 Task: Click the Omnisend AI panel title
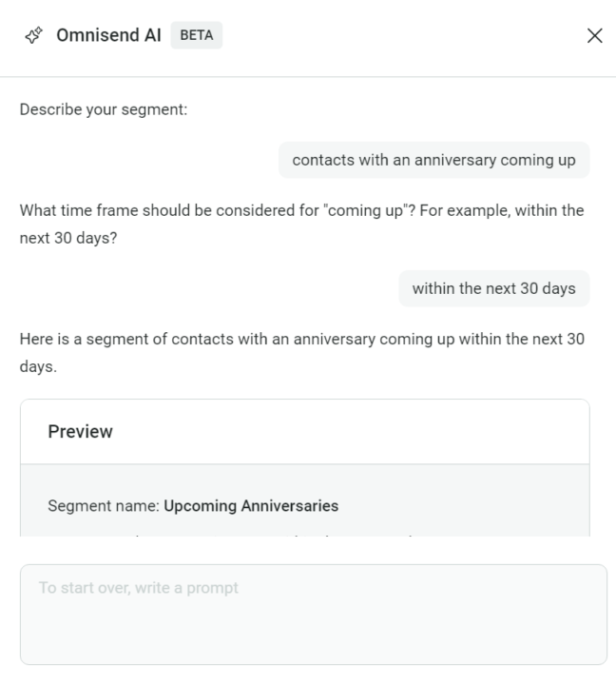point(109,36)
